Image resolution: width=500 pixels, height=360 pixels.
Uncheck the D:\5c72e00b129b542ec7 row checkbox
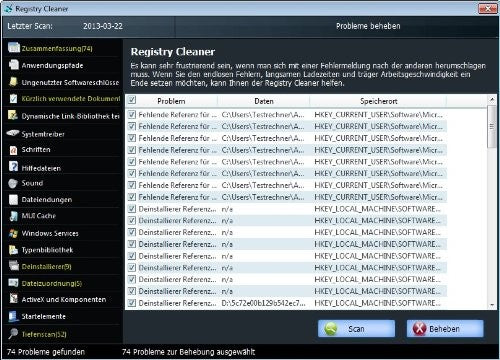132,303
